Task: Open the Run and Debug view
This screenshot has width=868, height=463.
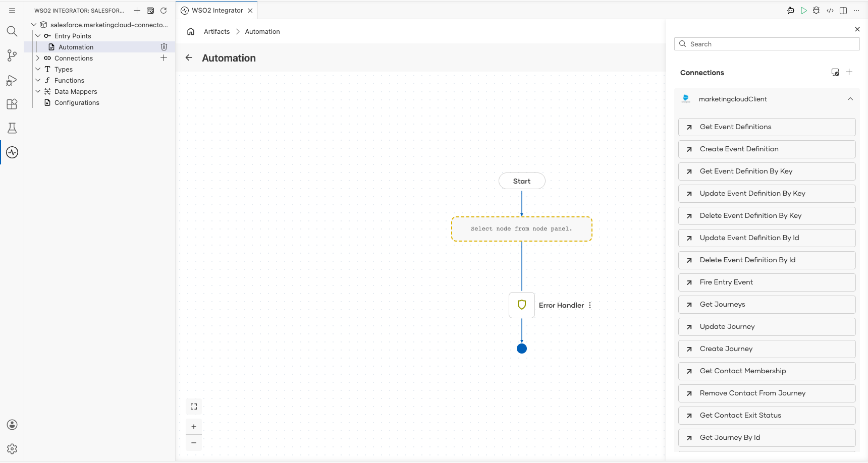Action: tap(12, 80)
